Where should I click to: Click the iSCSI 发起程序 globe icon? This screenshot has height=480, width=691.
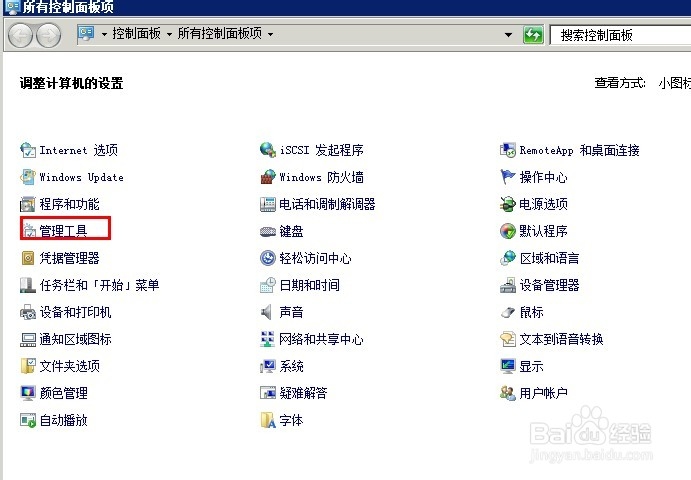pyautogui.click(x=267, y=150)
